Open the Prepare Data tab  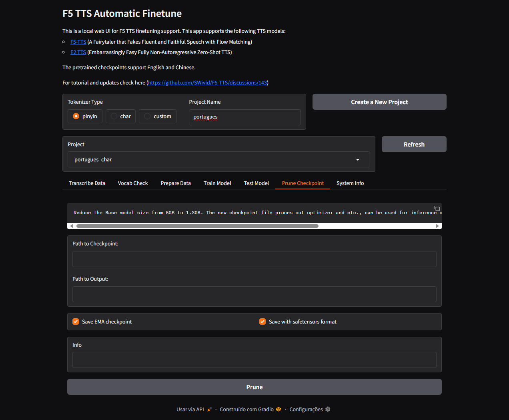(x=176, y=183)
